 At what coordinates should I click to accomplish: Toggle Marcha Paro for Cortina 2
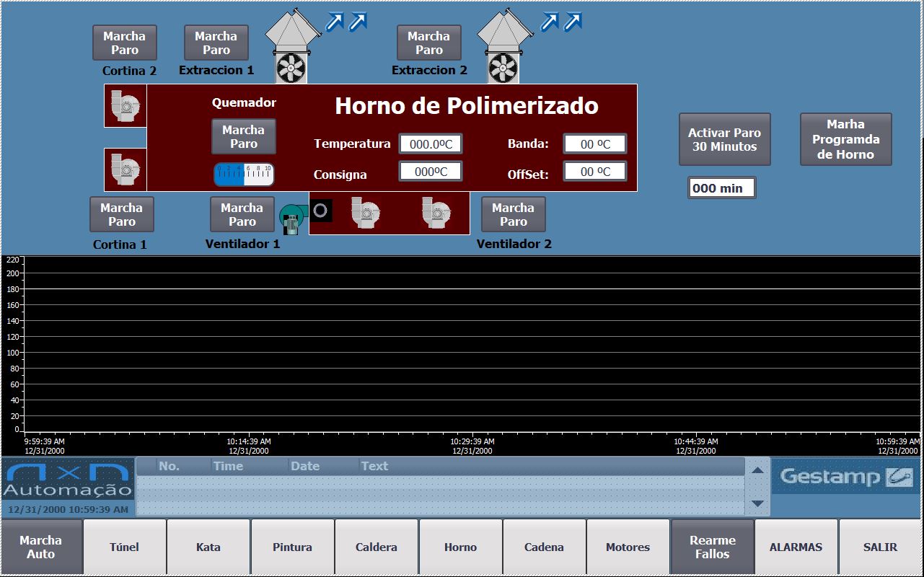pos(124,43)
